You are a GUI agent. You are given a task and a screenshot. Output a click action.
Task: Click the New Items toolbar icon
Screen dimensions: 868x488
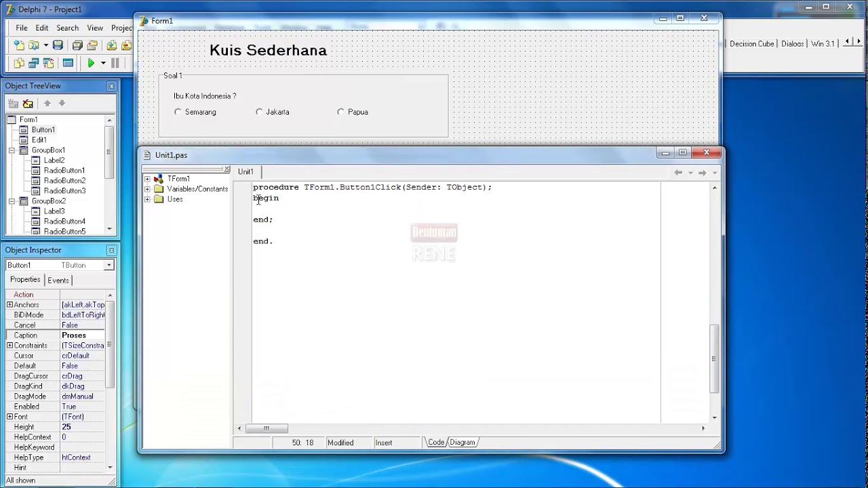pyautogui.click(x=19, y=45)
